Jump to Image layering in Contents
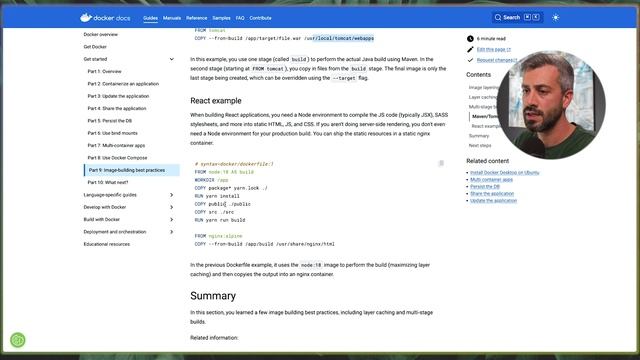The height and width of the screenshot is (360, 640). (483, 87)
